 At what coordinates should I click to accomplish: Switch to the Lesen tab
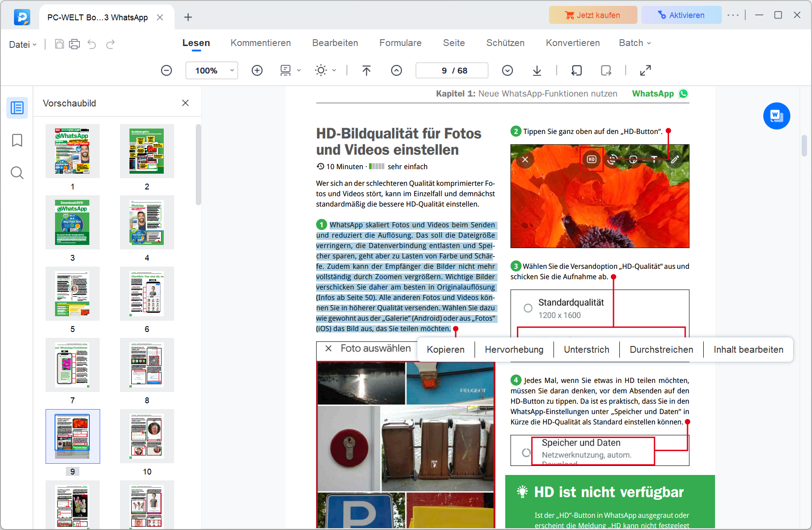196,43
